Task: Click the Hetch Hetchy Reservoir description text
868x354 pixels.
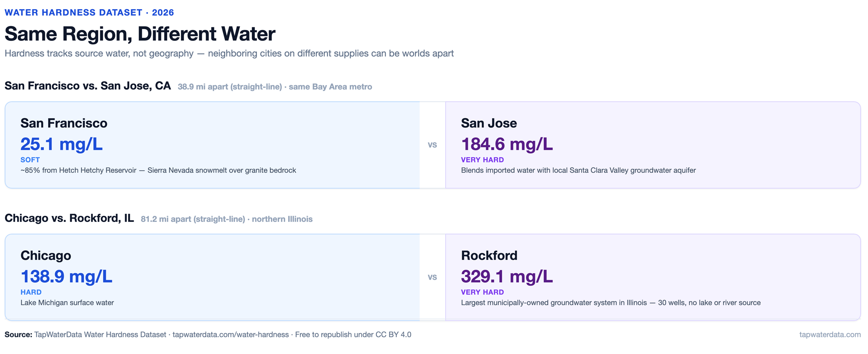Action: tap(158, 170)
